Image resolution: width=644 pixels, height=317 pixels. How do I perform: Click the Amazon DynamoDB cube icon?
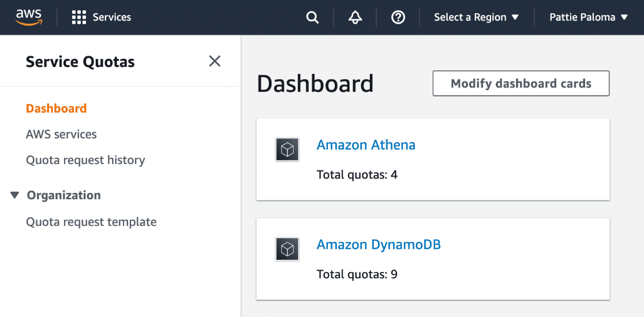(x=287, y=249)
